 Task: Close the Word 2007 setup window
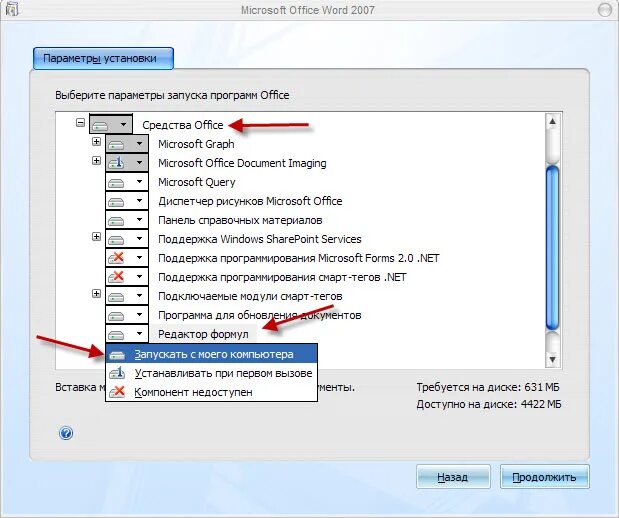(604, 9)
